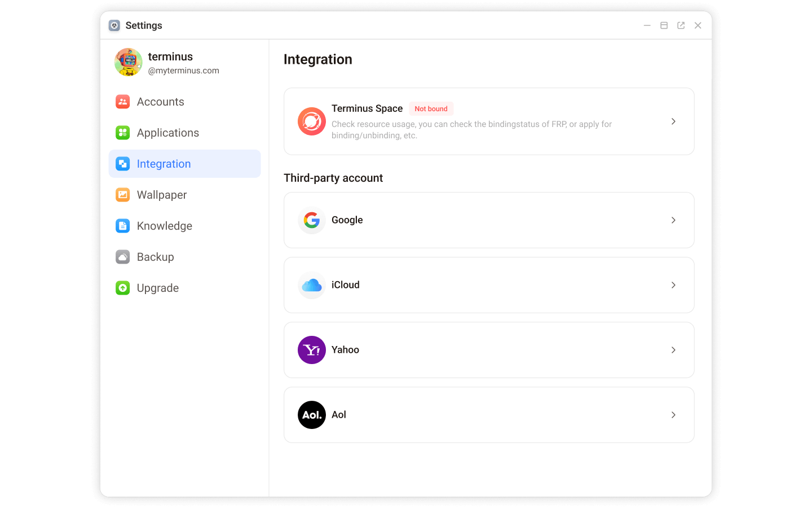Click the Wallpaper sidebar icon
The width and height of the screenshot is (812, 508).
coord(123,195)
